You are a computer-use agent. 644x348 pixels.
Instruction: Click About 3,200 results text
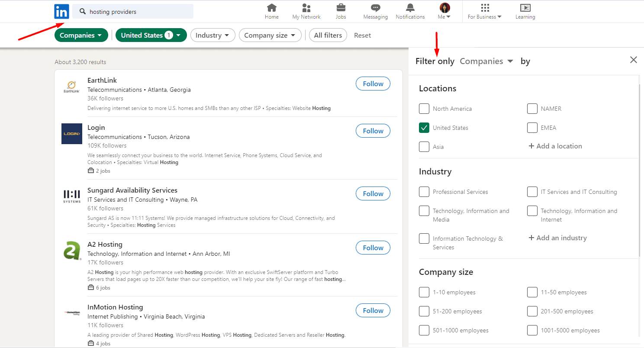(x=80, y=62)
